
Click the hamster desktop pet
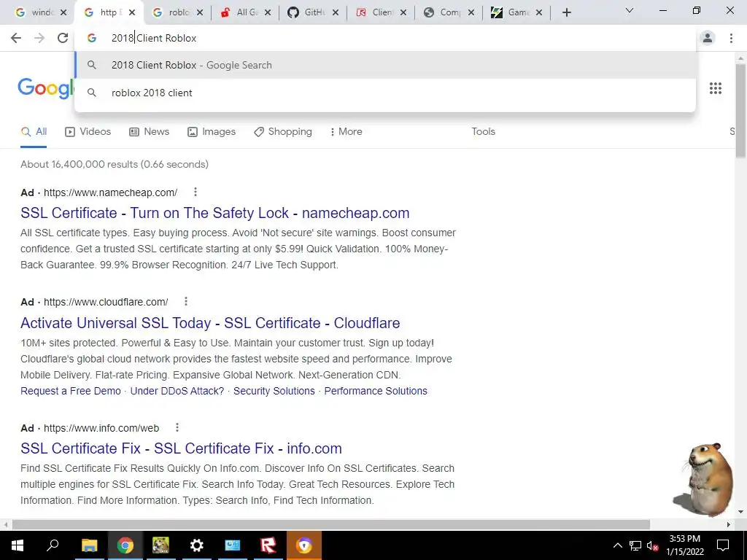coord(705,480)
